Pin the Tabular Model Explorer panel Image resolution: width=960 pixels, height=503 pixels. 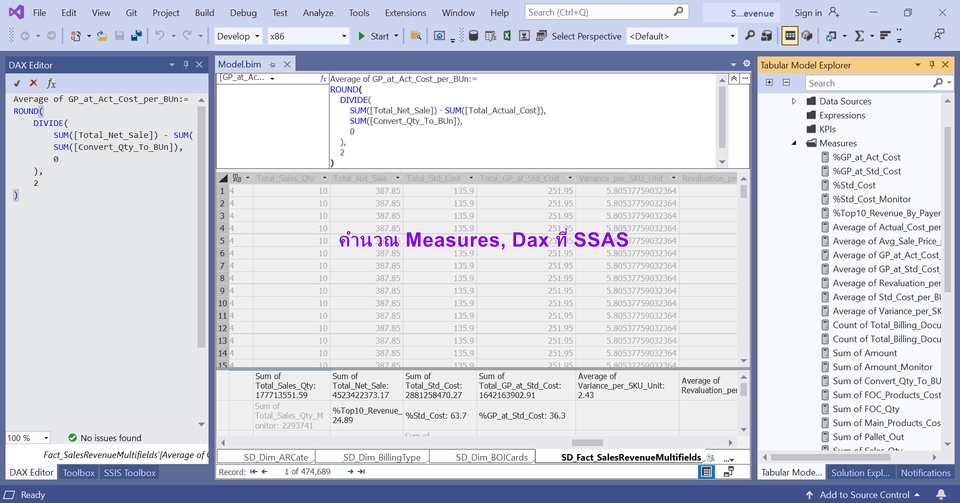pyautogui.click(x=932, y=64)
